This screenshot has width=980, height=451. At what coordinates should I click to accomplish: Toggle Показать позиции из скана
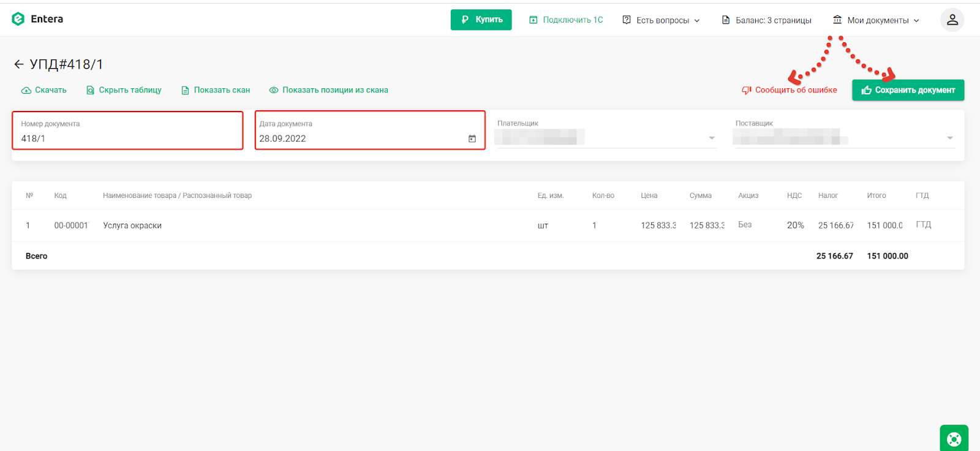coord(328,90)
